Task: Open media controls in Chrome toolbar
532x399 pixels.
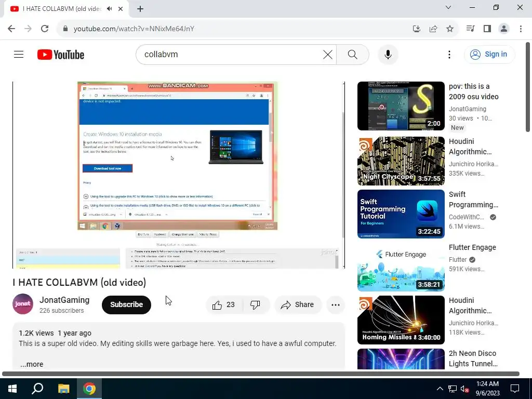Action: coord(470,29)
